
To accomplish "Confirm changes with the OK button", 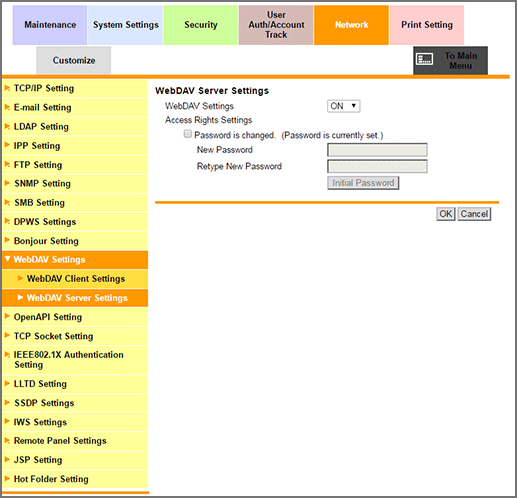I will coord(446,214).
